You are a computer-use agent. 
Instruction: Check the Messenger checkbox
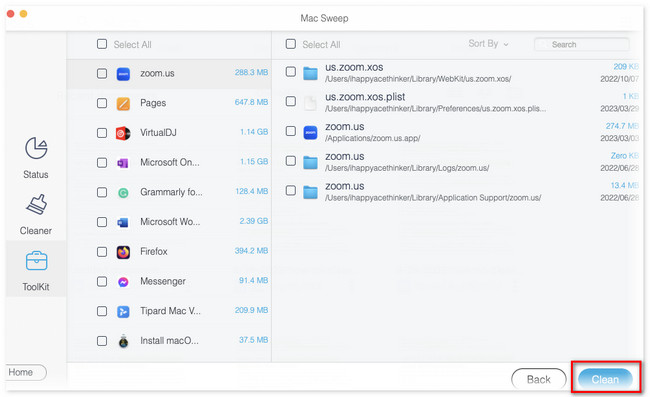(x=102, y=281)
